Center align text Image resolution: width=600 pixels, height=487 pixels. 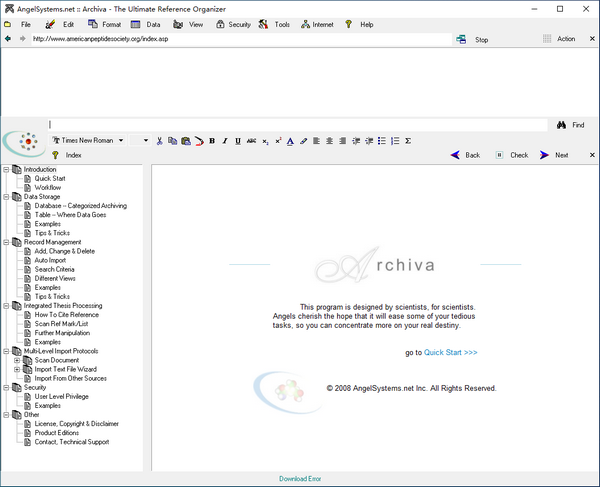pos(329,141)
